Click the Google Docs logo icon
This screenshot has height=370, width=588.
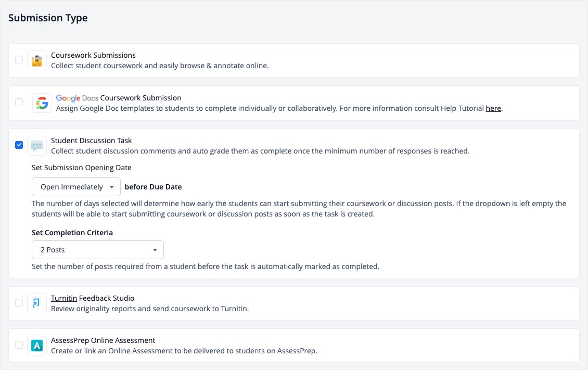(42, 103)
